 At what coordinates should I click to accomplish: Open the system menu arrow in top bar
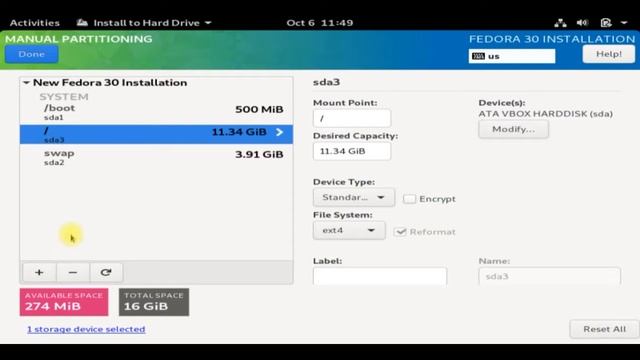click(x=624, y=23)
